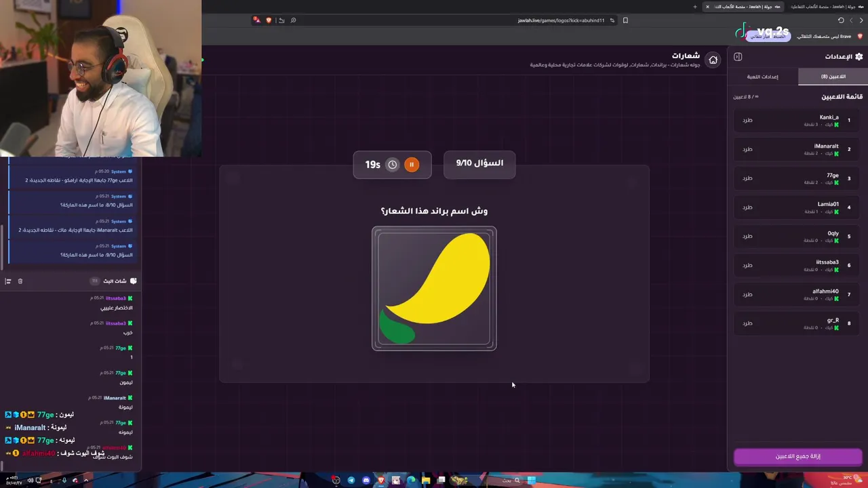Collapse the settings sidebar panel

pyautogui.click(x=738, y=57)
